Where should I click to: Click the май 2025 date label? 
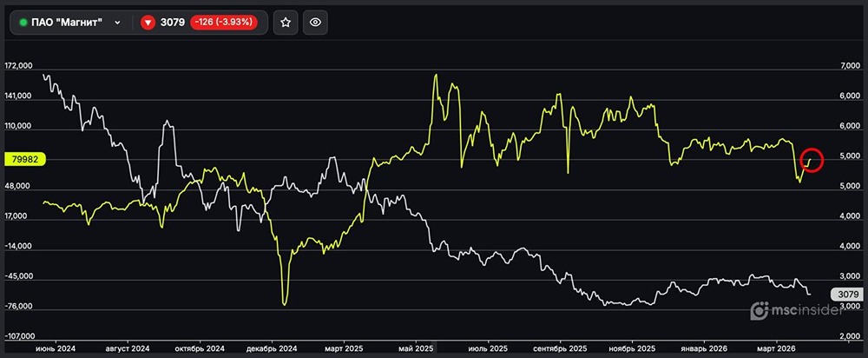click(x=416, y=348)
